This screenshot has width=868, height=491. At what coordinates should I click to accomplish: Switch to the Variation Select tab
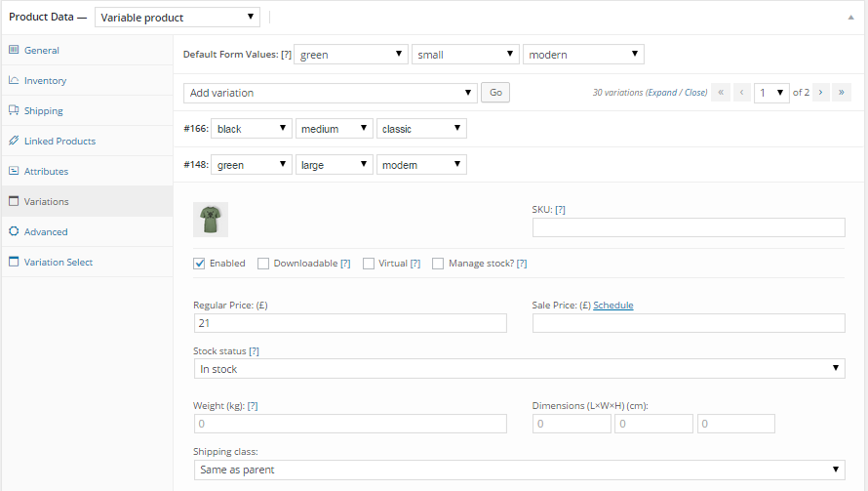click(59, 262)
